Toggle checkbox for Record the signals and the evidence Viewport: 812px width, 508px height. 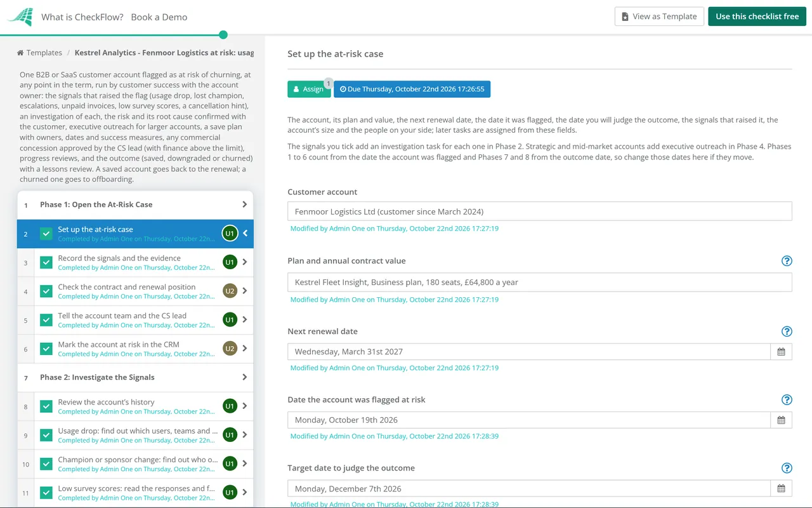[x=46, y=262]
